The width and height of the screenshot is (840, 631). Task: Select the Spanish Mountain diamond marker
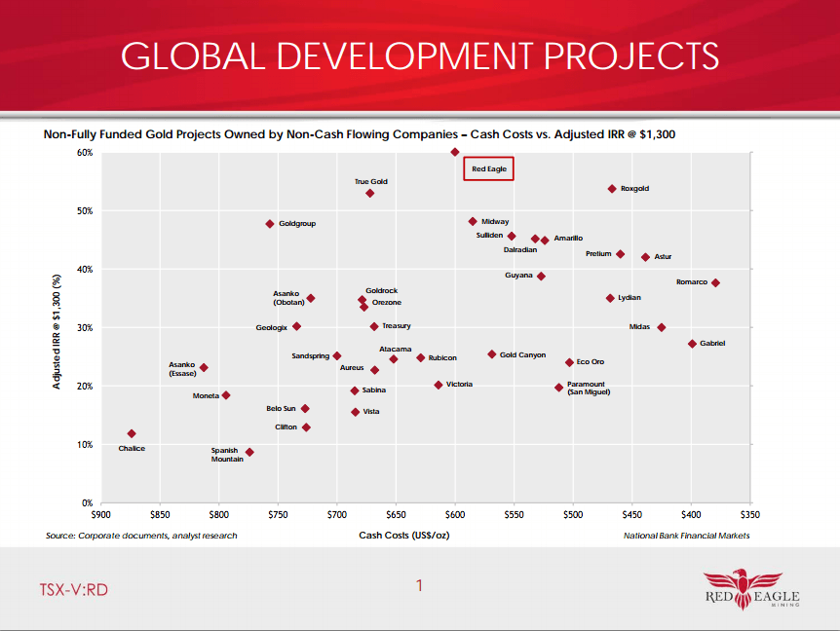click(249, 452)
